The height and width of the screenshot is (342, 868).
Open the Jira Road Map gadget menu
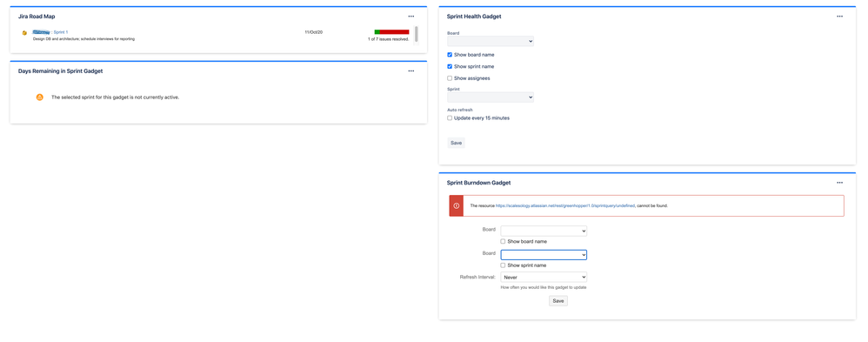[x=411, y=17]
